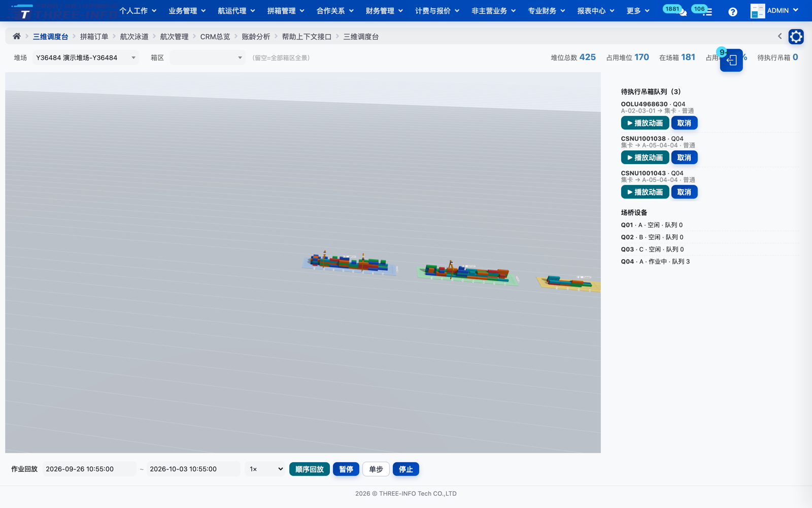Play animation for CSNU1001043

click(x=645, y=192)
